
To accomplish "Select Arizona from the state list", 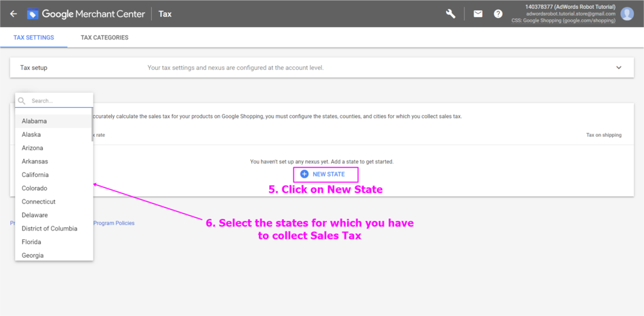I will tap(54, 148).
